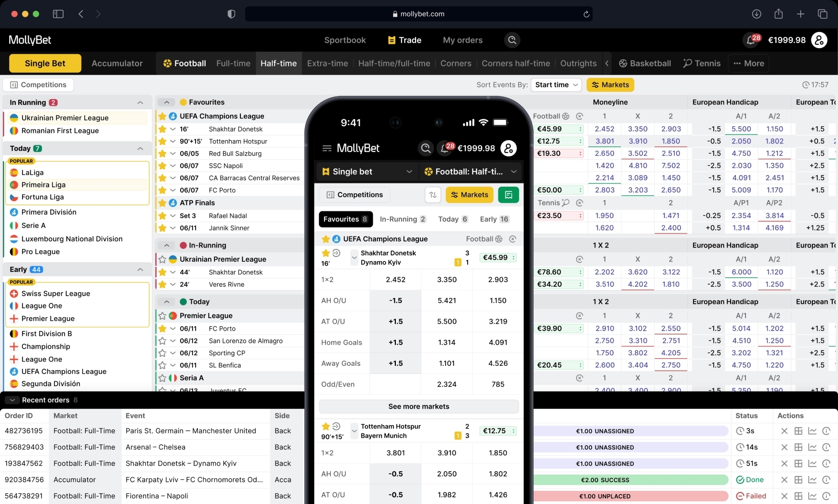Favourite the Ukrainian Premier League competition
Image resolution: width=838 pixels, height=504 pixels.
coord(162,259)
